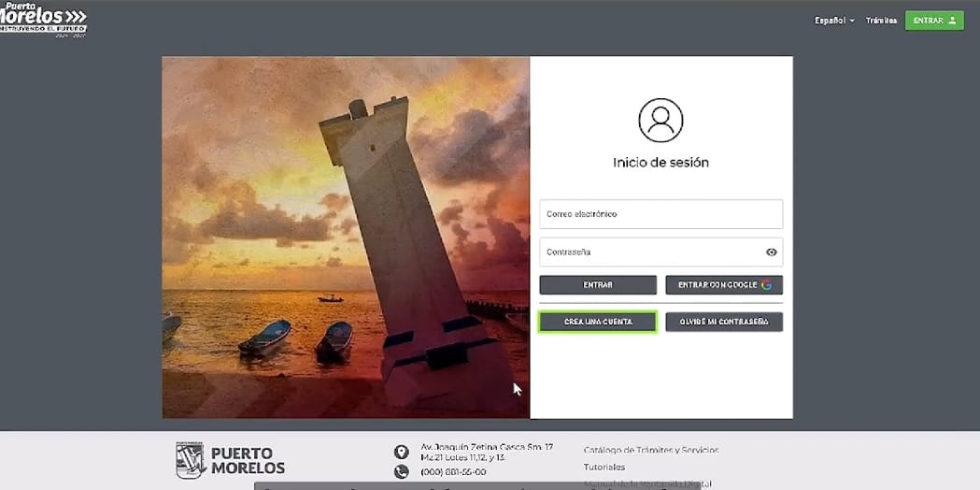Screen dimensions: 980x490
Task: Open the Trámites menu item
Action: (x=880, y=21)
